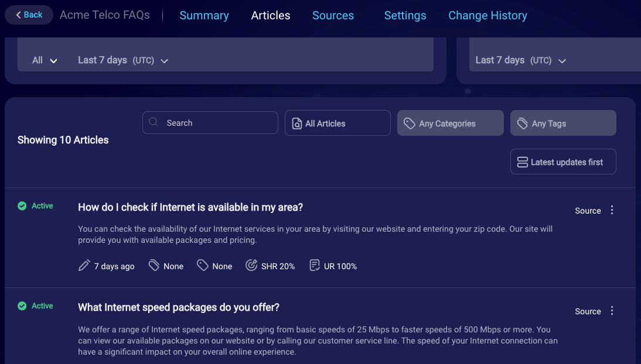
Task: Click the tag icon in Any Tags filter
Action: point(523,123)
